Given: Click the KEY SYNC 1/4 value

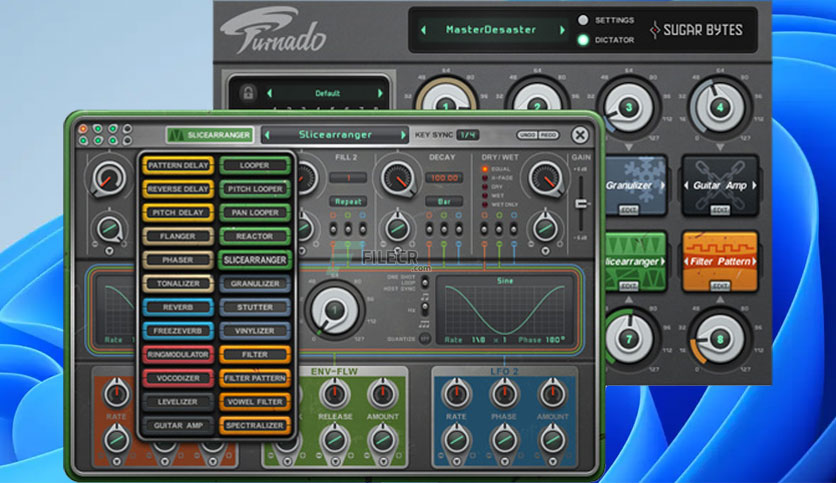Looking at the screenshot, I should 468,135.
